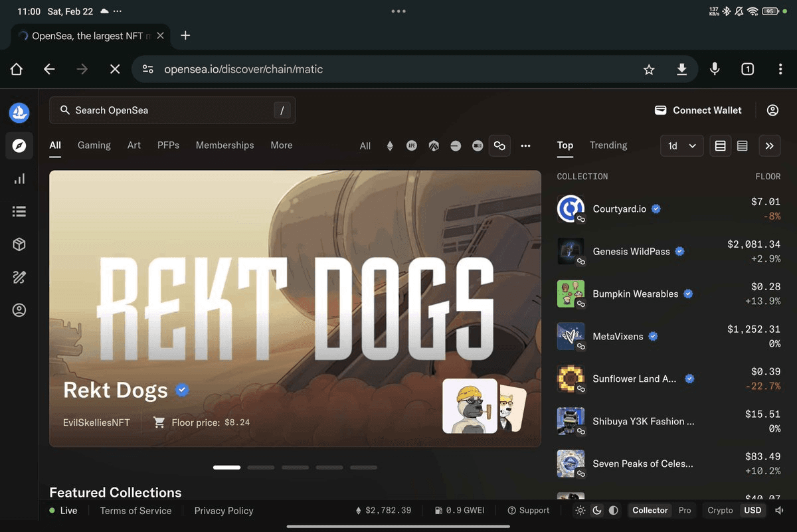Click the browser address bar URL
This screenshot has width=797, height=532.
pos(244,69)
